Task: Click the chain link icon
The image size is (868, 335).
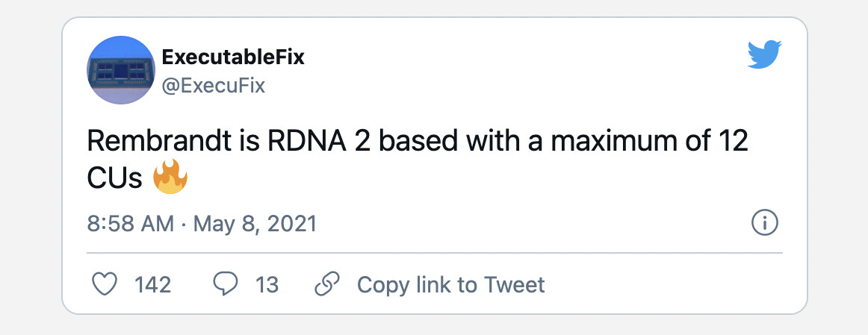Action: click(x=326, y=285)
